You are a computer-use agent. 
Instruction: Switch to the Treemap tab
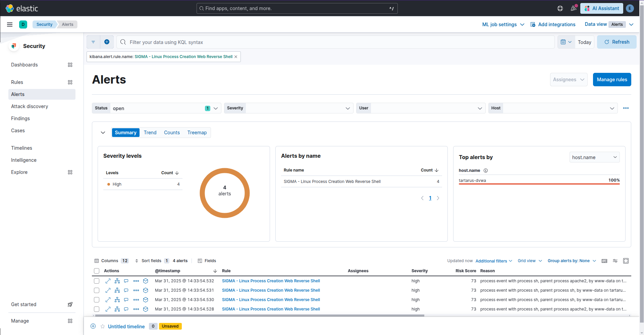tap(197, 133)
